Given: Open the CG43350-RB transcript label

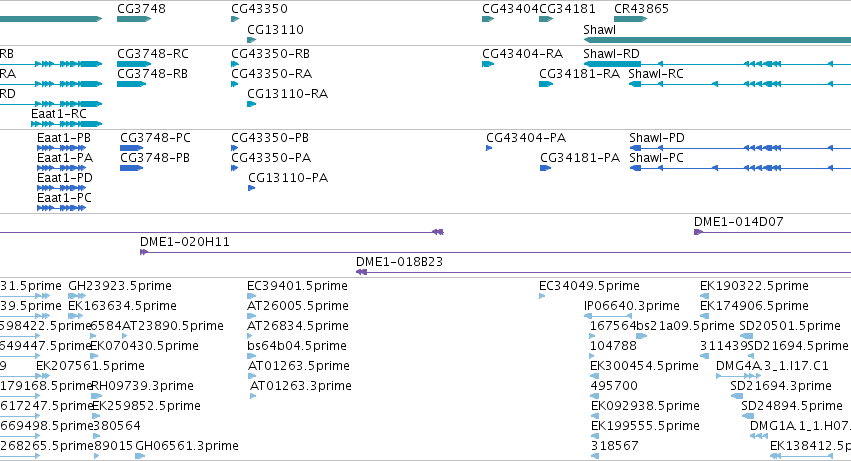Looking at the screenshot, I should coord(270,54).
